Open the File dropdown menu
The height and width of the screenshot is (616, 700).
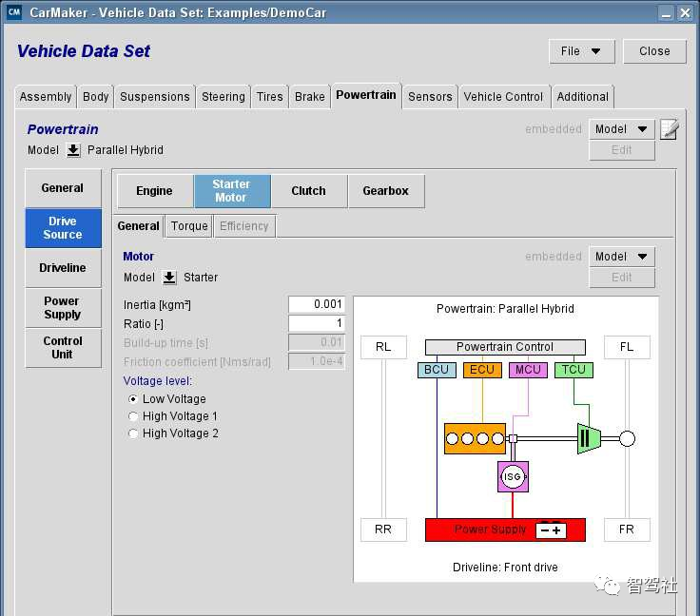(x=581, y=51)
